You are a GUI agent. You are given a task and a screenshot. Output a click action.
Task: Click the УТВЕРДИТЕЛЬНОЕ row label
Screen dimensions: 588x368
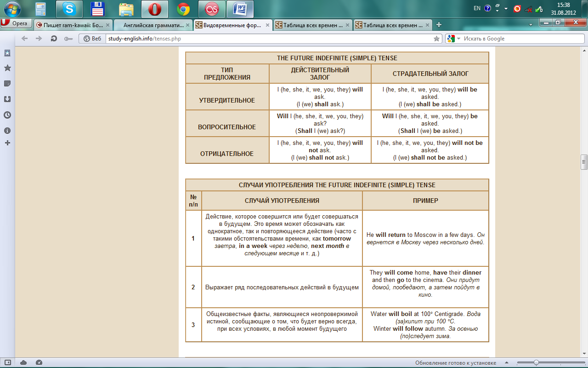click(x=227, y=100)
